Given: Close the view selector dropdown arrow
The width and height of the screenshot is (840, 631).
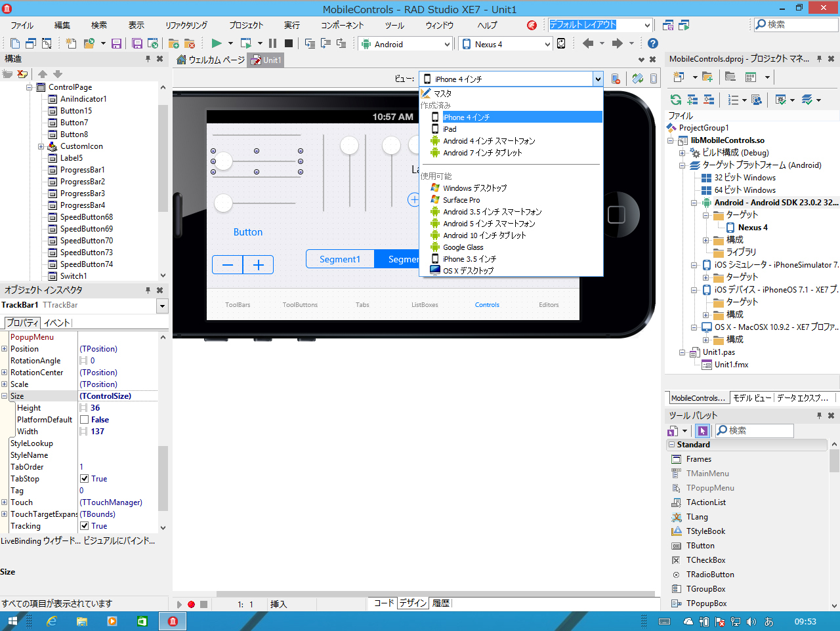Looking at the screenshot, I should (598, 79).
